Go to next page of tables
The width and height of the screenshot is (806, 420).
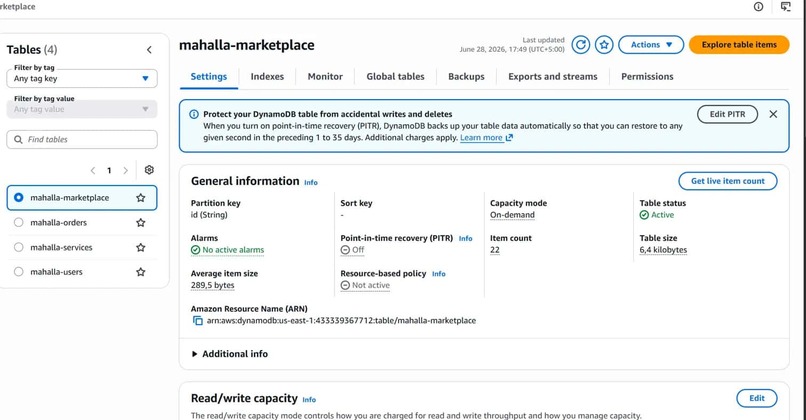125,170
